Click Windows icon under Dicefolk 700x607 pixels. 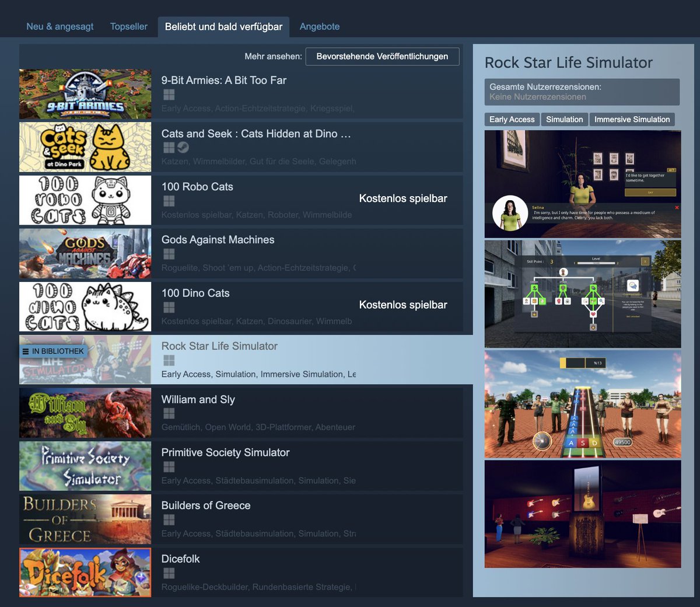tap(169, 573)
